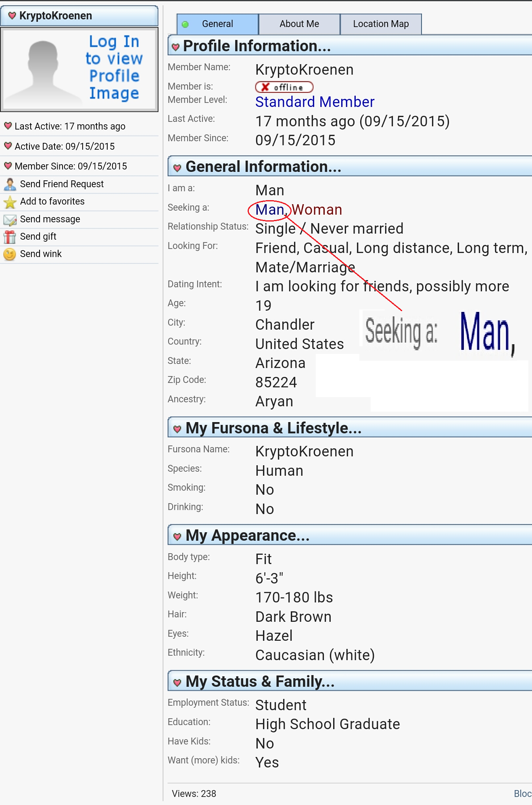The height and width of the screenshot is (805, 532).
Task: Click the heart icon beside KryptoKroenen sidebar title
Action: [x=12, y=16]
